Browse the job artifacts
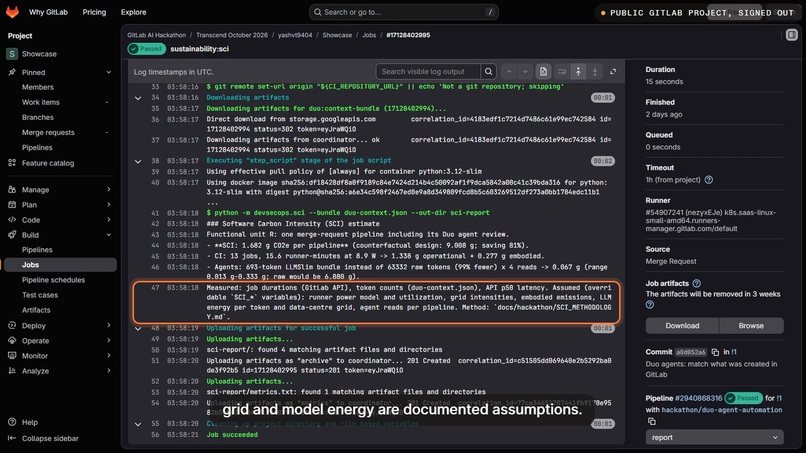806x453 pixels. coord(751,325)
